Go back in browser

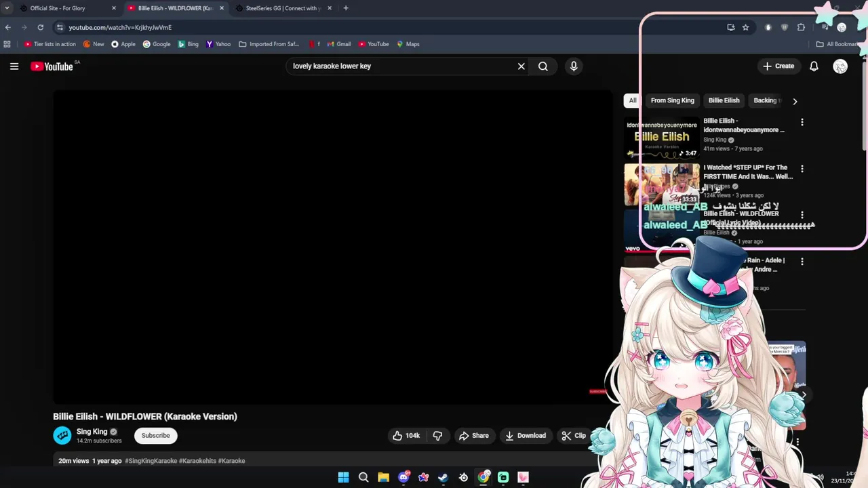(7, 27)
